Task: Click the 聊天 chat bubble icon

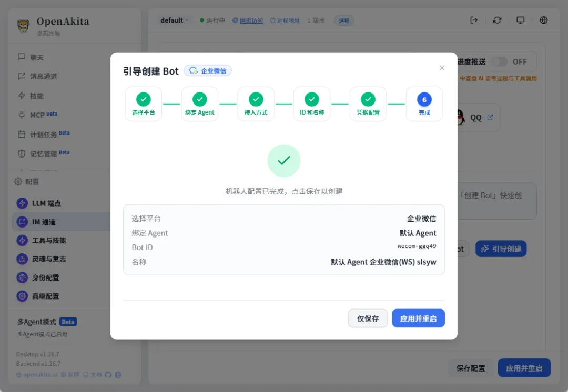Action: pyautogui.click(x=22, y=57)
